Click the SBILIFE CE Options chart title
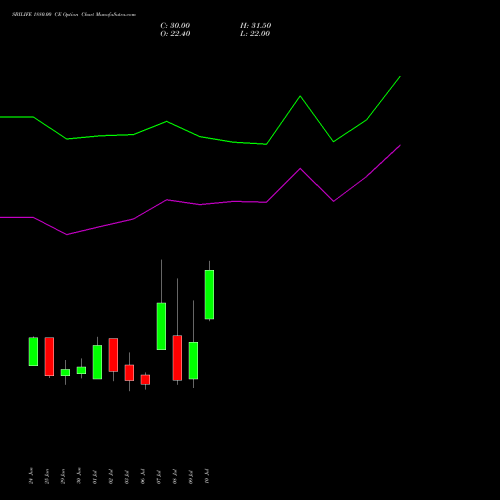The image size is (500, 500). [x=74, y=15]
